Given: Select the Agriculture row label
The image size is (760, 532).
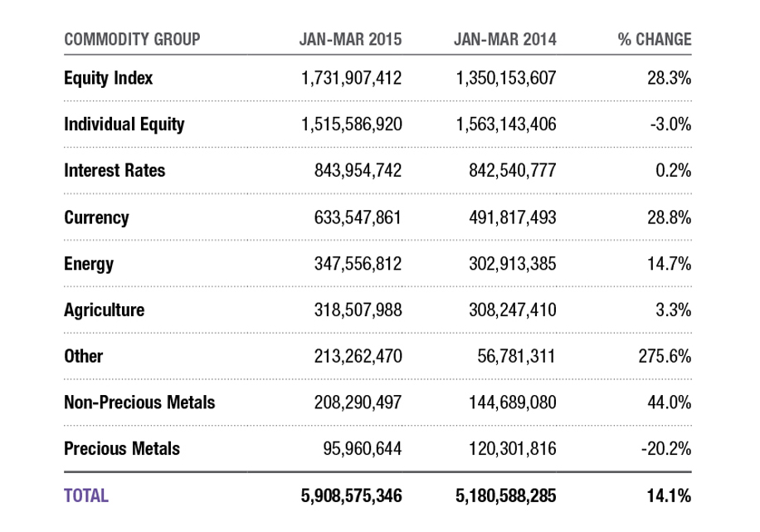Looking at the screenshot, I should pos(105,310).
